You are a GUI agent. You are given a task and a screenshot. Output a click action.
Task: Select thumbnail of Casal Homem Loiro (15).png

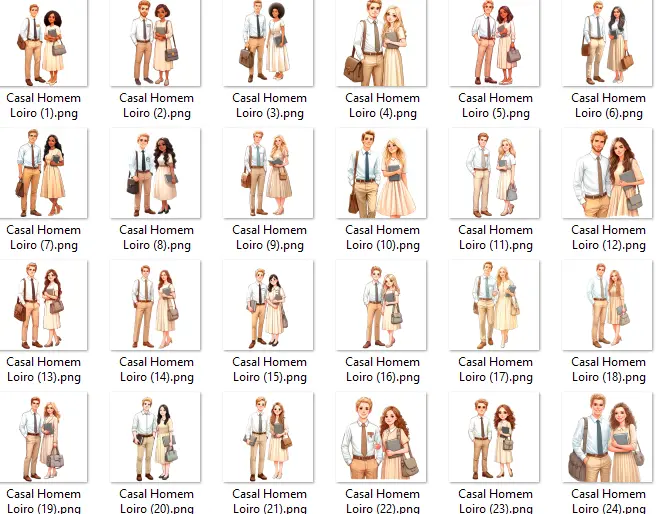tap(268, 305)
